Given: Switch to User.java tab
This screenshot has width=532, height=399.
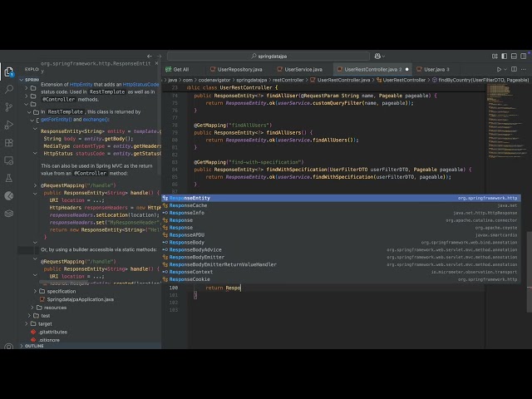Looking at the screenshot, I should tap(436, 69).
